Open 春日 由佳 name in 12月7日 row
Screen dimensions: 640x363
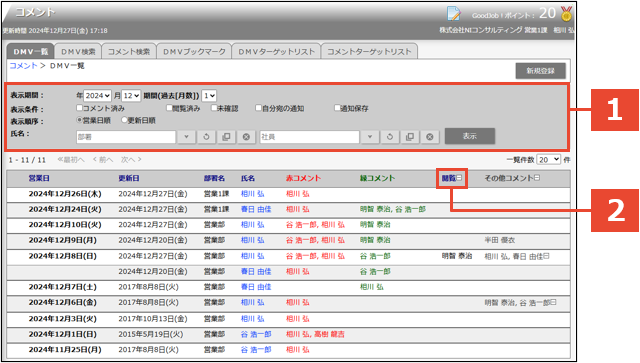click(256, 287)
